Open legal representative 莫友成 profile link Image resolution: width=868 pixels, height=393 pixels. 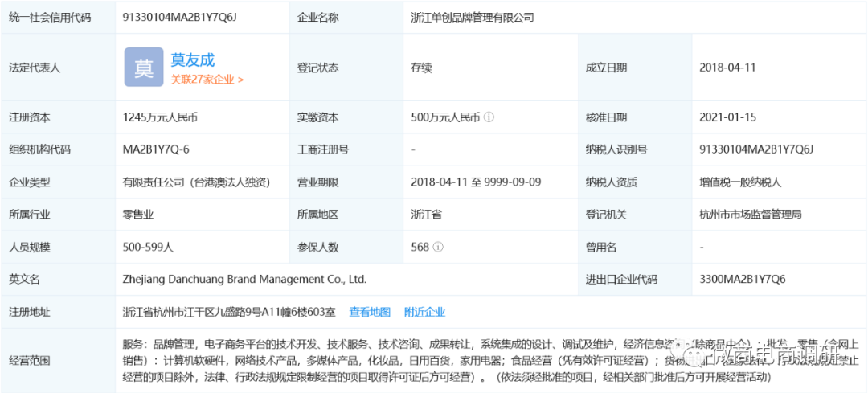click(x=192, y=59)
